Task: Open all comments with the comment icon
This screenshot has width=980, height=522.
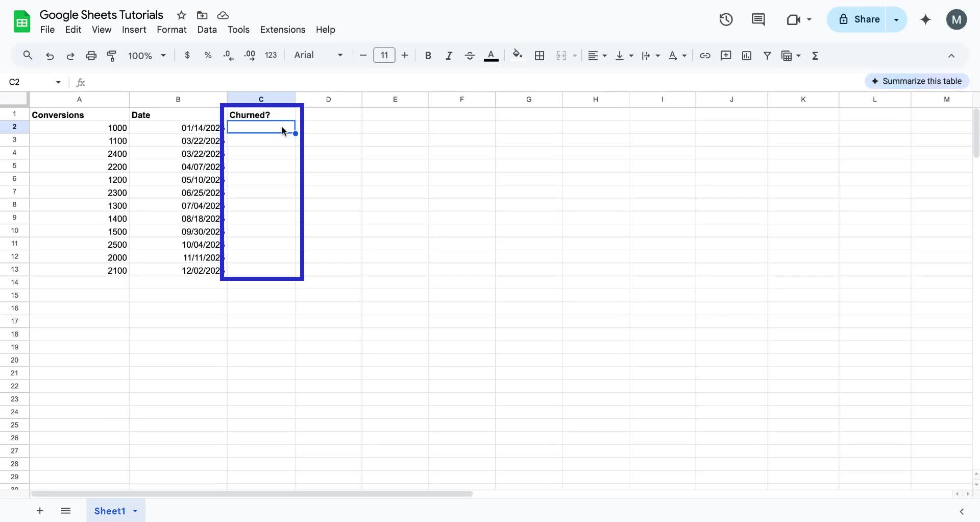Action: 758,19
